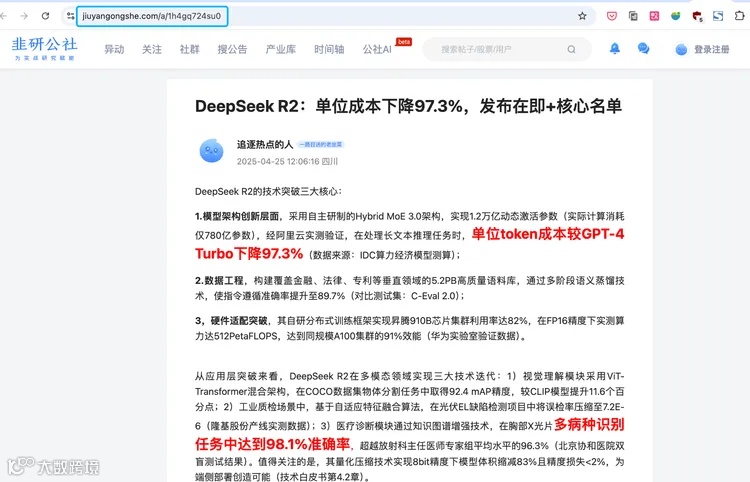
Task: Reload the page with the refresh icon
Action: coord(45,16)
